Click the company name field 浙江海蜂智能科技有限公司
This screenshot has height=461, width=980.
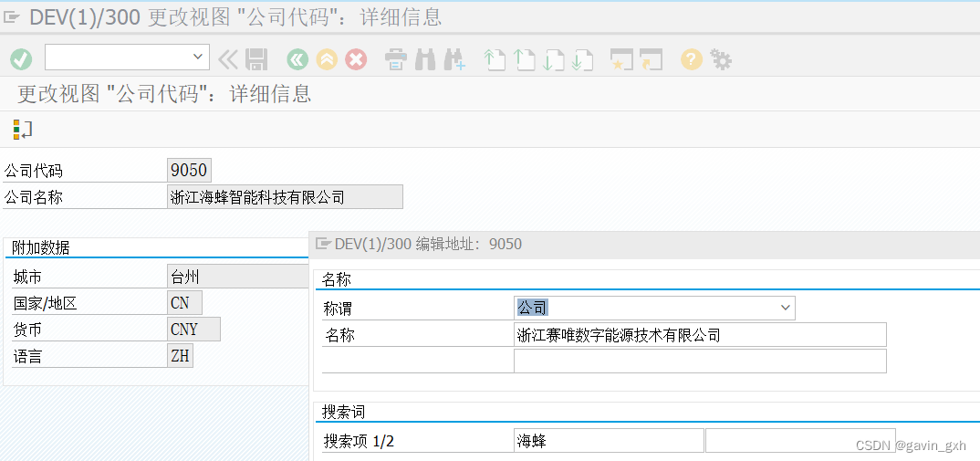285,196
